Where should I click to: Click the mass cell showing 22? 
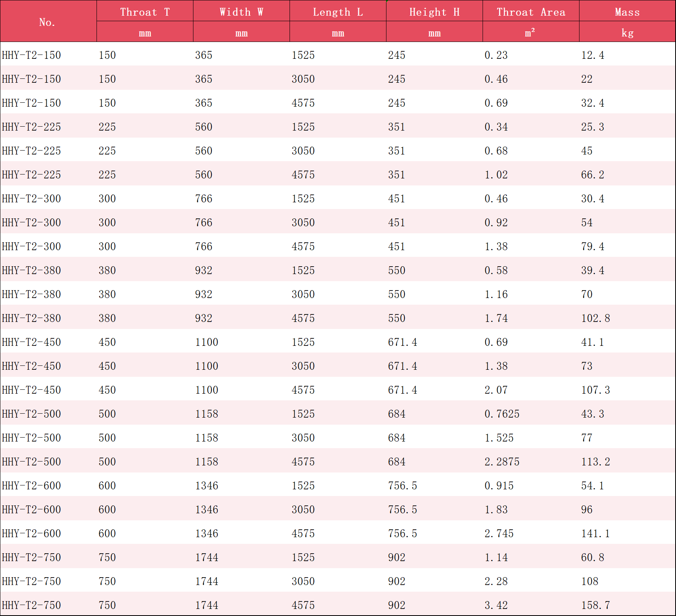[x=587, y=79]
